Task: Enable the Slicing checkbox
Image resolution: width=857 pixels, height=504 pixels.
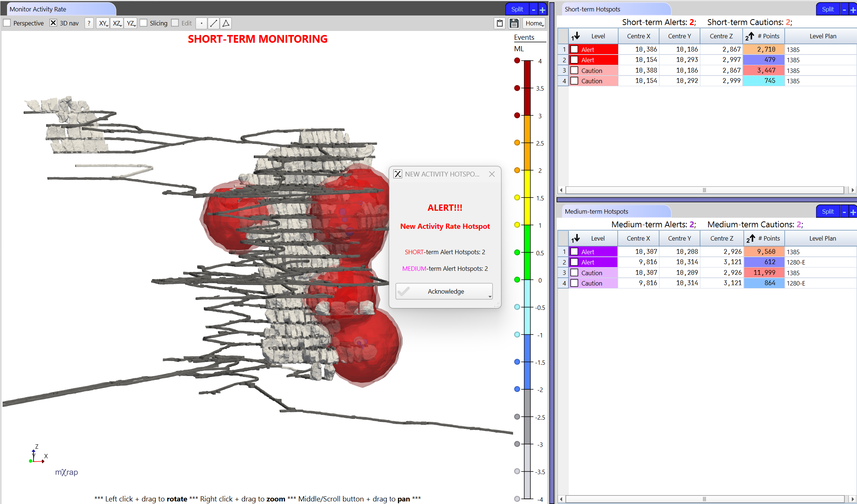Action: point(144,23)
